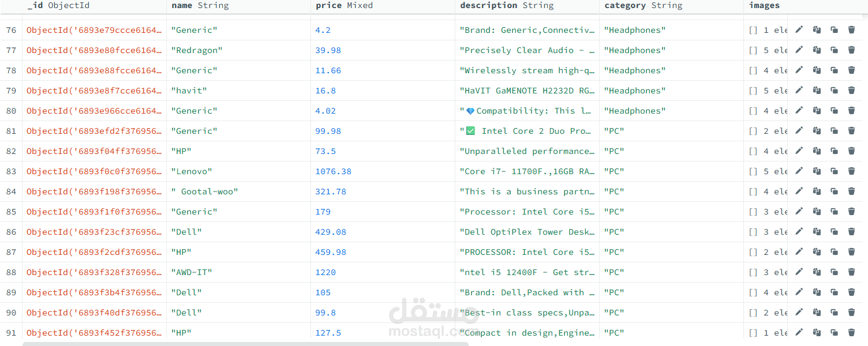
Task: Expand images array in row 81
Action: (x=768, y=131)
